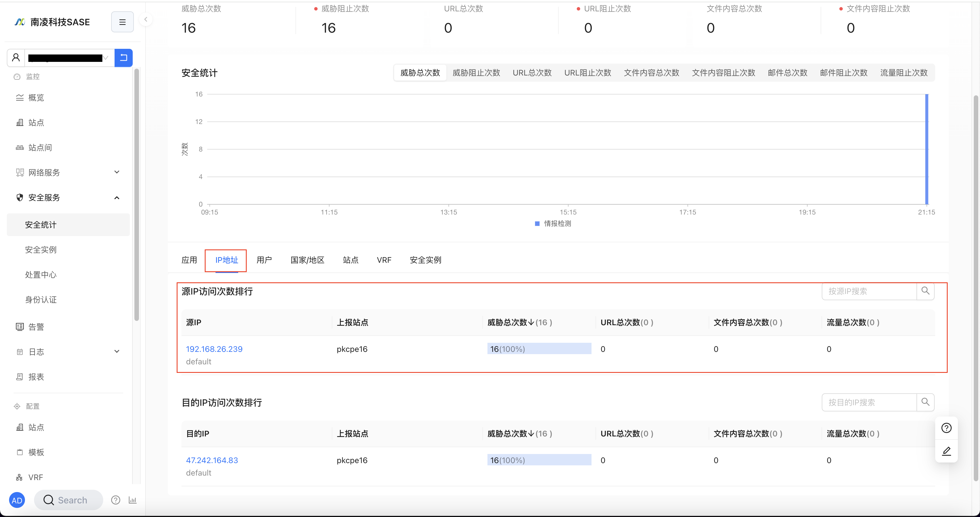The image size is (980, 517).
Task: Sort source IP table by 威胁总次数
Action: click(519, 322)
